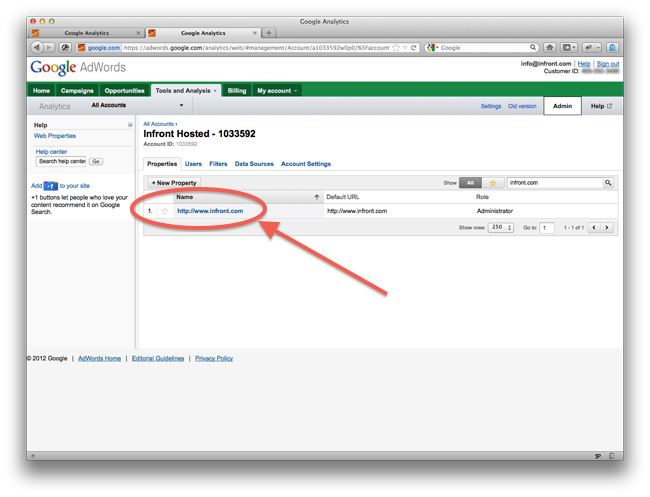This screenshot has height=497, width=650.
Task: Expand the Tools and Analysis menu
Action: click(x=186, y=90)
